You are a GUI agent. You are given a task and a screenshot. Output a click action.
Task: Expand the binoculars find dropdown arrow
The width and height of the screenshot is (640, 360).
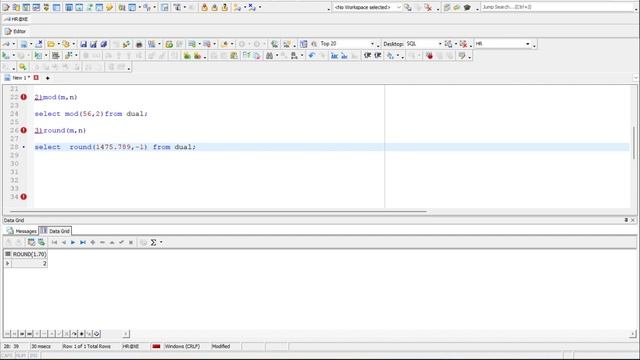(277, 56)
